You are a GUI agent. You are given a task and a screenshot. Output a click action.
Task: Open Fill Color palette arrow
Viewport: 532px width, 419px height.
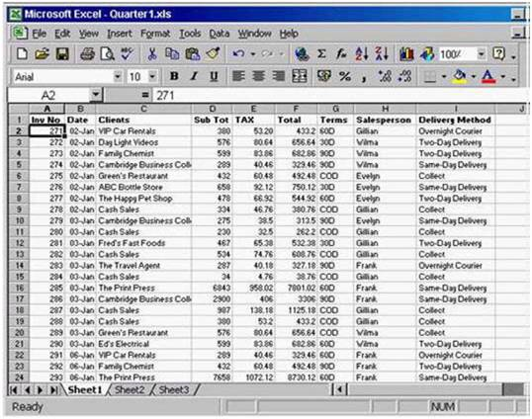tap(473, 77)
